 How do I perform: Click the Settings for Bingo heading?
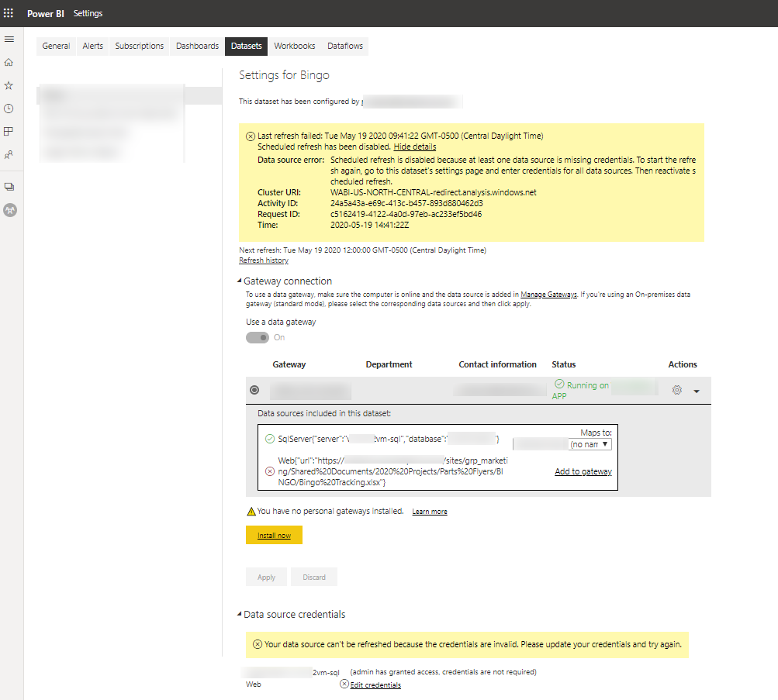[x=285, y=75]
